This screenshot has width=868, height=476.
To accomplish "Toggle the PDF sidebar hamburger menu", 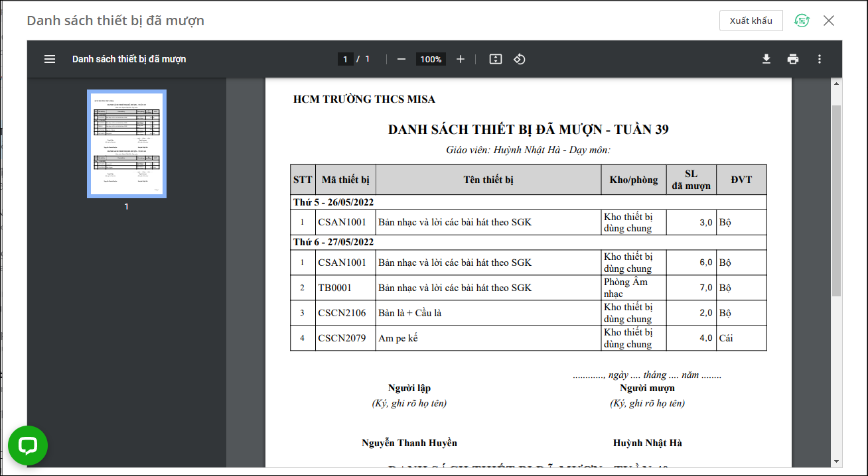I will 50,59.
